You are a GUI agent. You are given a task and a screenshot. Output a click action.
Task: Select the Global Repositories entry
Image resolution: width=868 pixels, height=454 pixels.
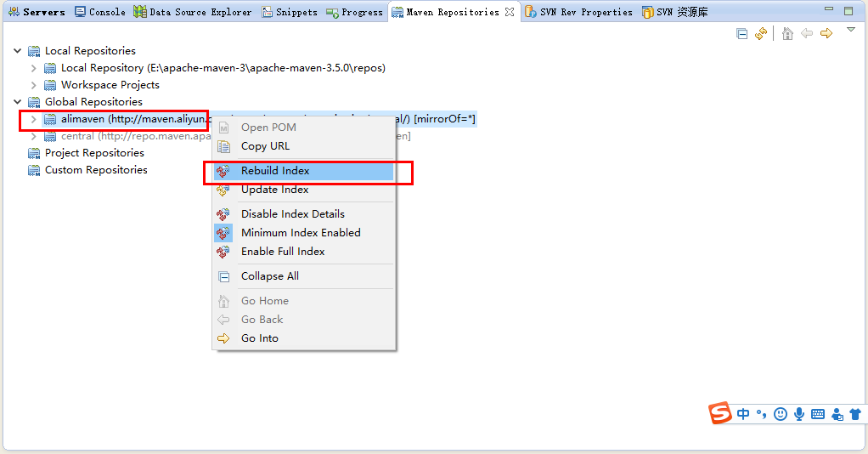93,102
